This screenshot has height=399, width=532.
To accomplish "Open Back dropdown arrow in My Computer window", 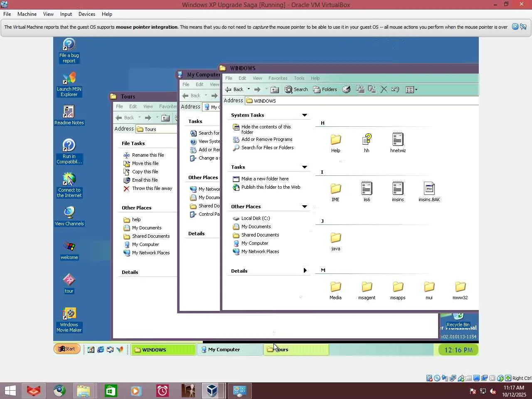I will (206, 96).
